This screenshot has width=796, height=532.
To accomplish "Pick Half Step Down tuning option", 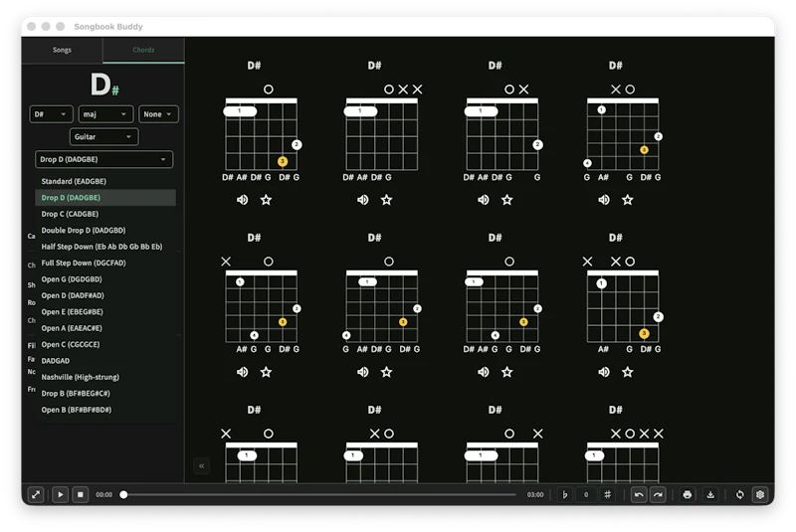I will tap(105, 247).
